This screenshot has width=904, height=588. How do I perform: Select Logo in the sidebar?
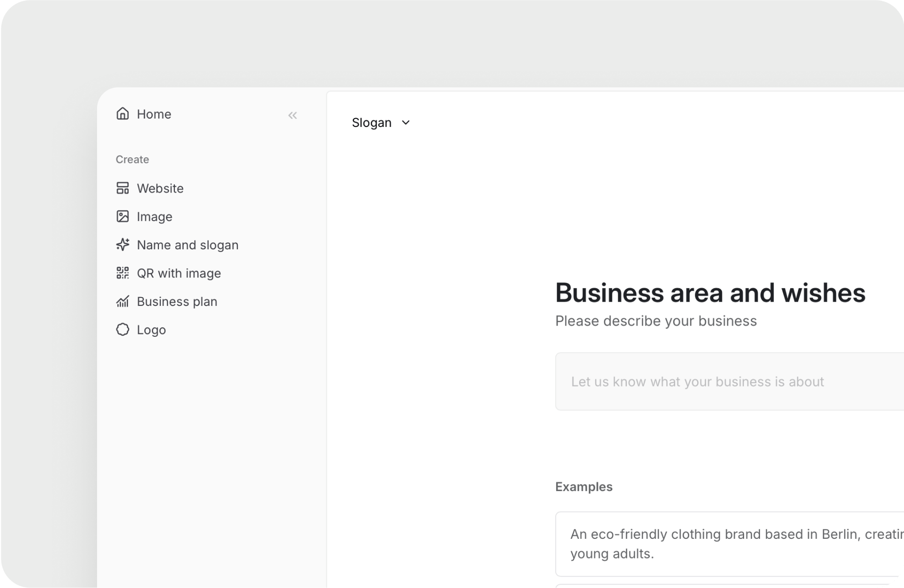[151, 330]
